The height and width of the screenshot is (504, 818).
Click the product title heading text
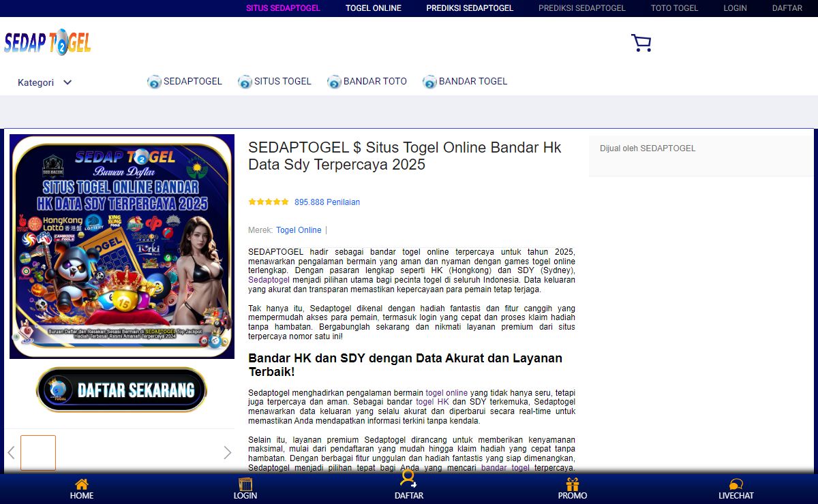[405, 156]
